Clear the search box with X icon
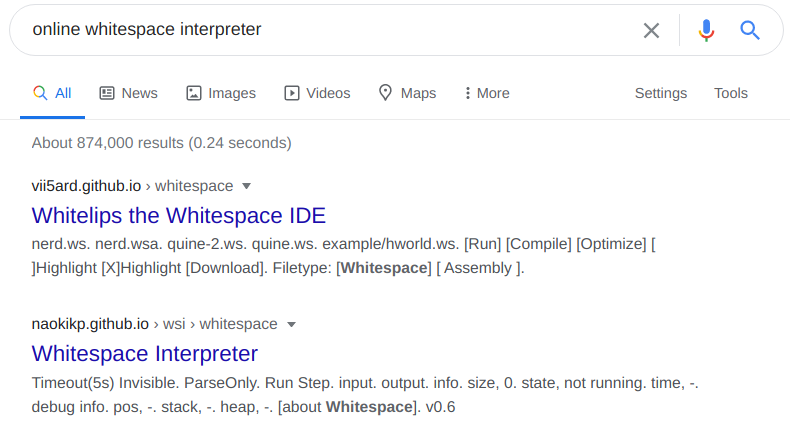Viewport: 790px width, 436px height. (x=651, y=30)
